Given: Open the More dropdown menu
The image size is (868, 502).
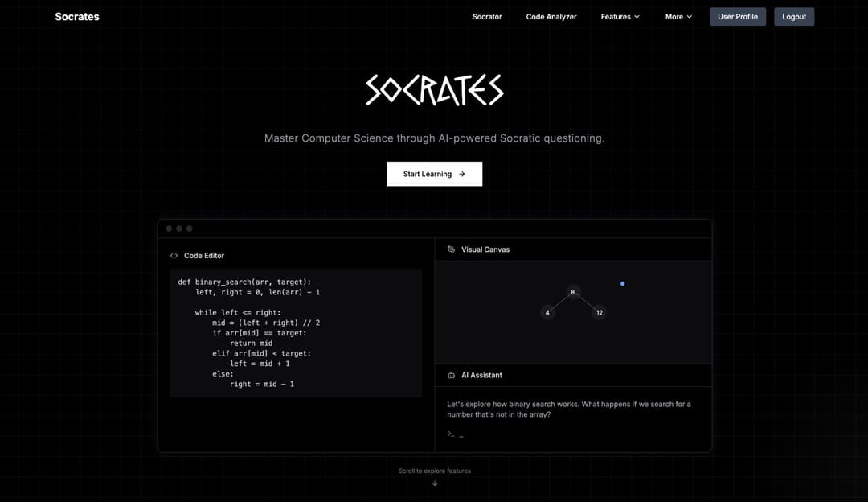Looking at the screenshot, I should click(x=678, y=16).
